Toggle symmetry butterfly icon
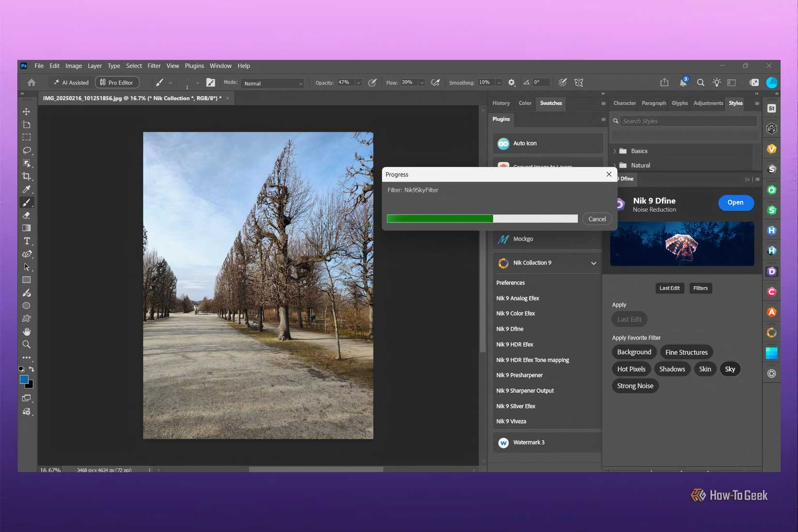Screen dimensions: 798x532 point(579,83)
